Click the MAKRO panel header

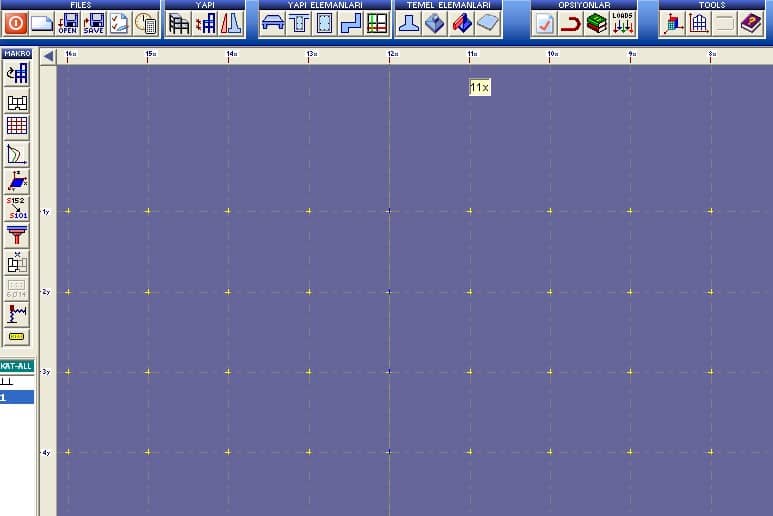(17, 53)
